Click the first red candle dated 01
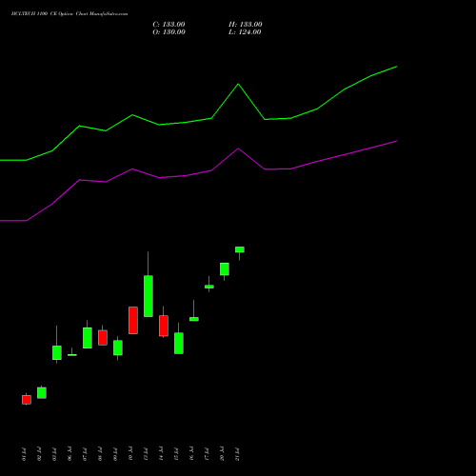The height and width of the screenshot is (476, 476). [27, 400]
